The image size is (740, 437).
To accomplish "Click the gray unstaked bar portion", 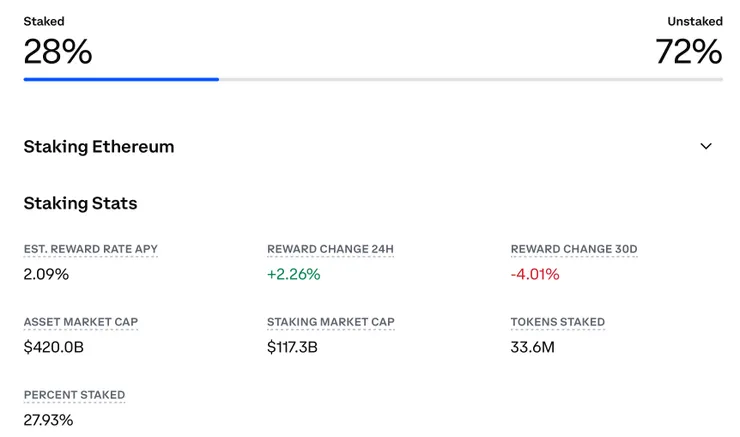I will (x=471, y=79).
